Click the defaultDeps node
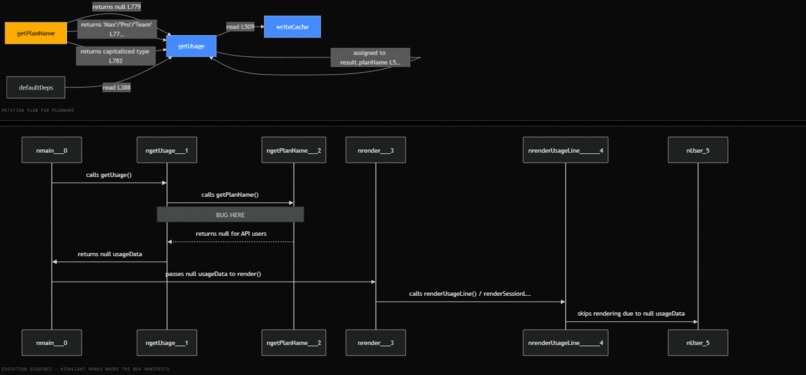 [36, 87]
